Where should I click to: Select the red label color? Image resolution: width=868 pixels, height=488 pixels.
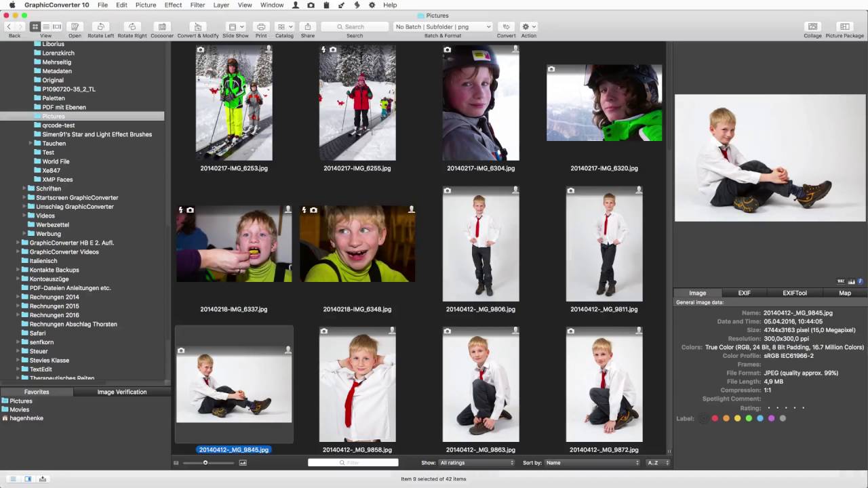click(715, 418)
